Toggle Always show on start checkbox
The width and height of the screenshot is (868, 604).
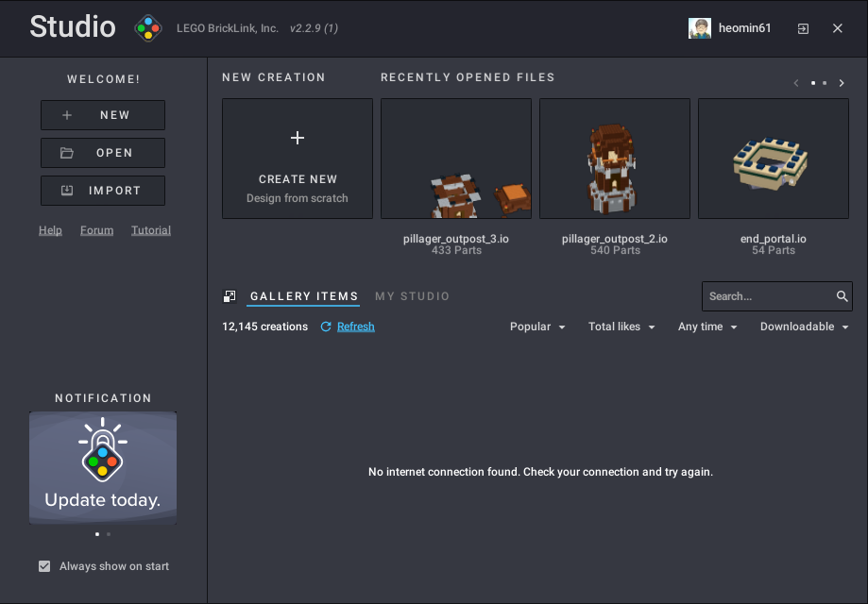(44, 566)
